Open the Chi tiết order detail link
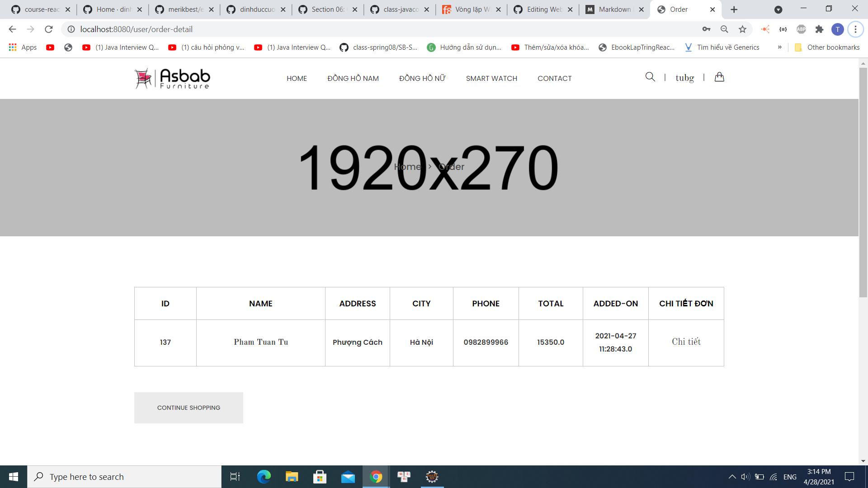Screen dimensions: 868x488 pyautogui.click(x=686, y=342)
